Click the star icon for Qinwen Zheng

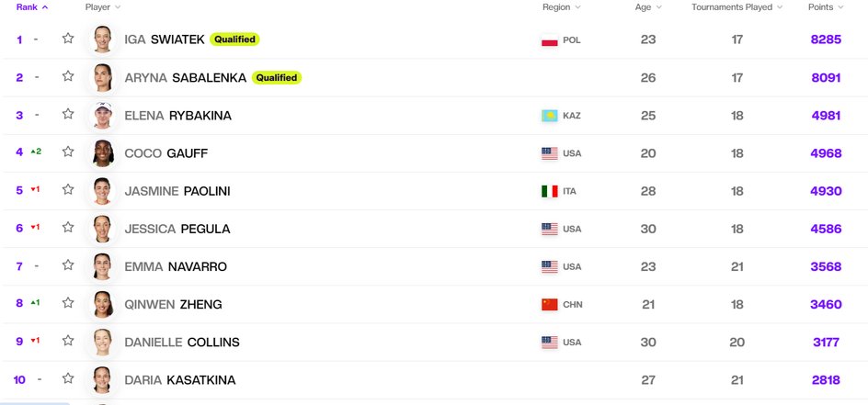coord(68,303)
